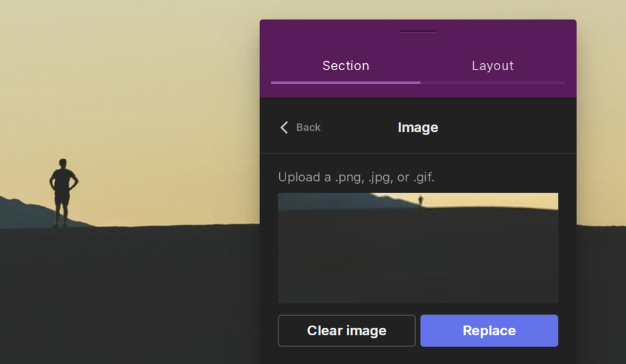Image resolution: width=626 pixels, height=364 pixels.
Task: Click the back chevron arrow icon
Action: pyautogui.click(x=284, y=128)
